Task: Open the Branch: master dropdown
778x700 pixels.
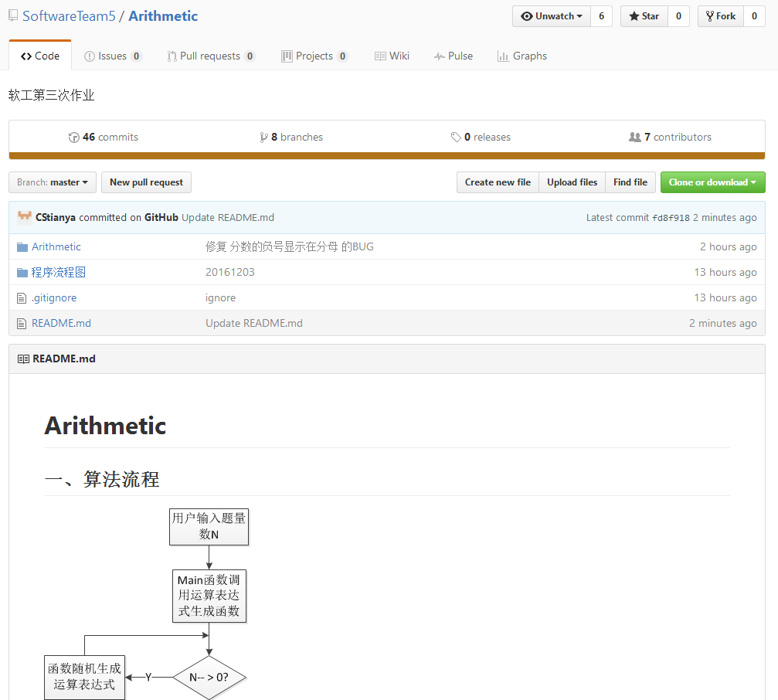Action: coord(53,182)
